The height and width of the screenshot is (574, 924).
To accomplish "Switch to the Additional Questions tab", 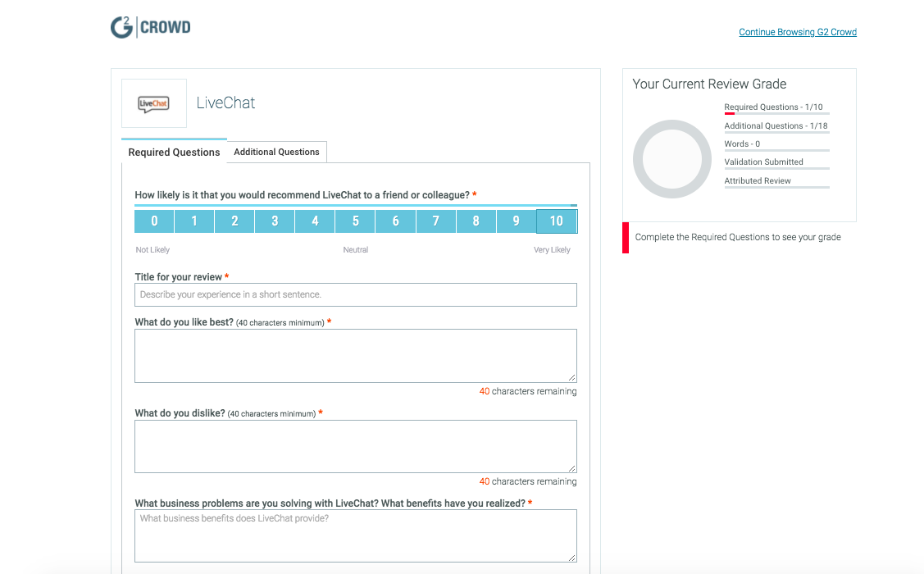I will 276,152.
